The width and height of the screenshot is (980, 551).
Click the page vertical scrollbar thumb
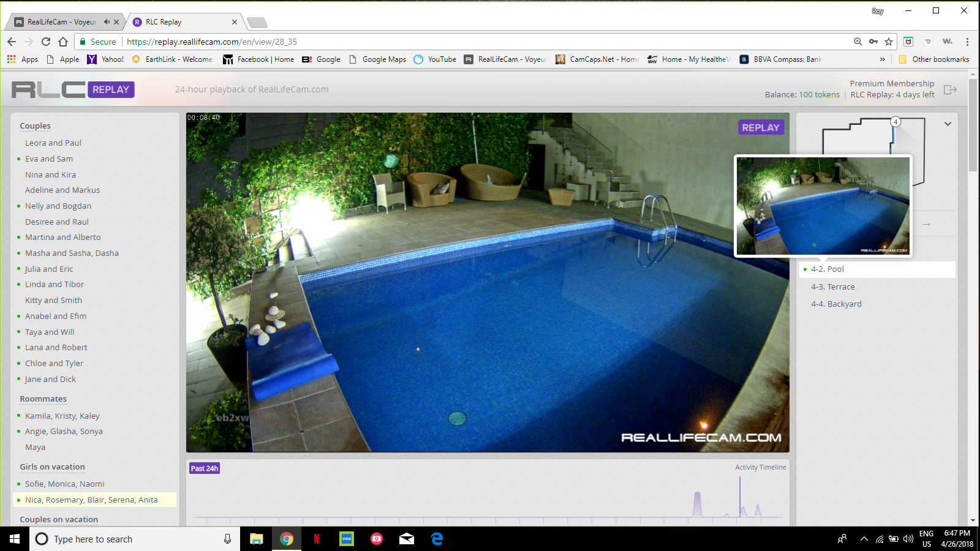click(973, 126)
